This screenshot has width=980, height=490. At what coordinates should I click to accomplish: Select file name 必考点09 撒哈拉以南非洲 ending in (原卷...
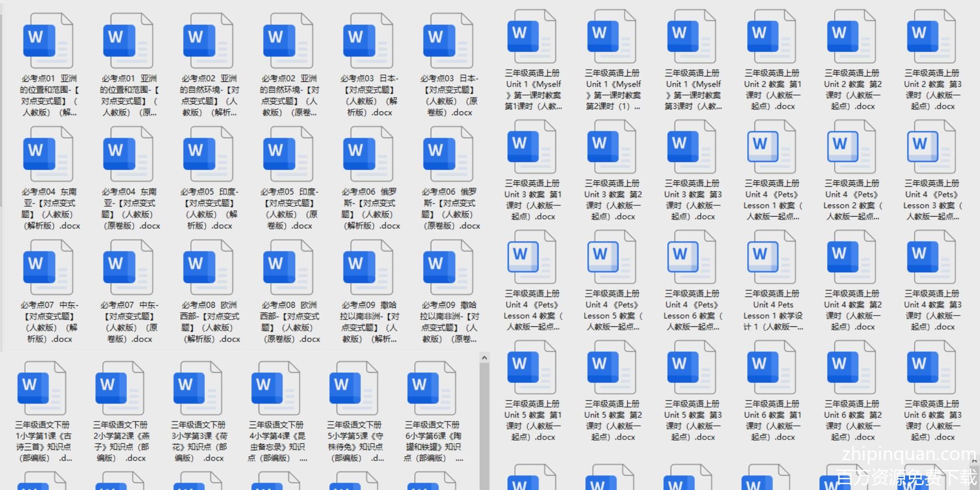[x=449, y=322]
